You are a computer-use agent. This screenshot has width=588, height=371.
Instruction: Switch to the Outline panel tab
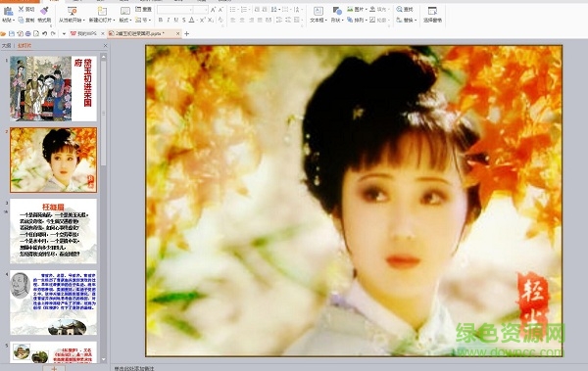(6, 45)
